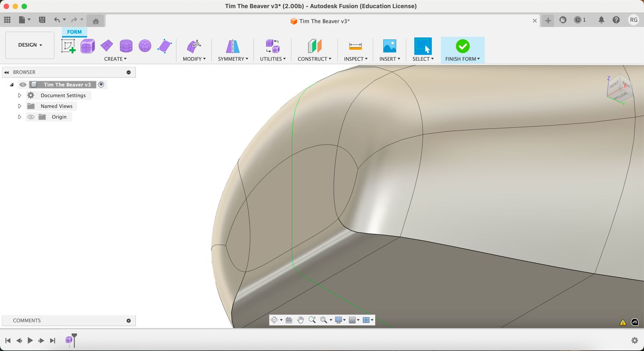Screen dimensions: 644x351
Task: Open the CONSTRUCT menu
Action: point(314,59)
